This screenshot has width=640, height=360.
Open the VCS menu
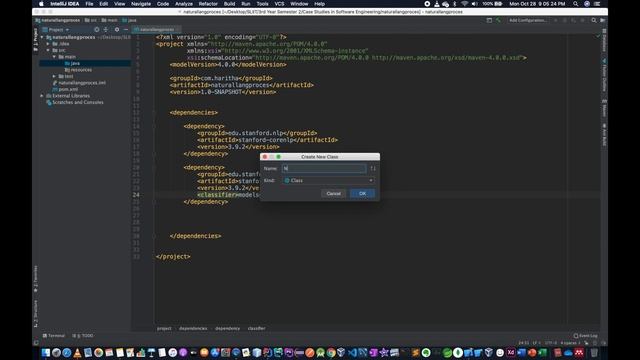point(279,4)
